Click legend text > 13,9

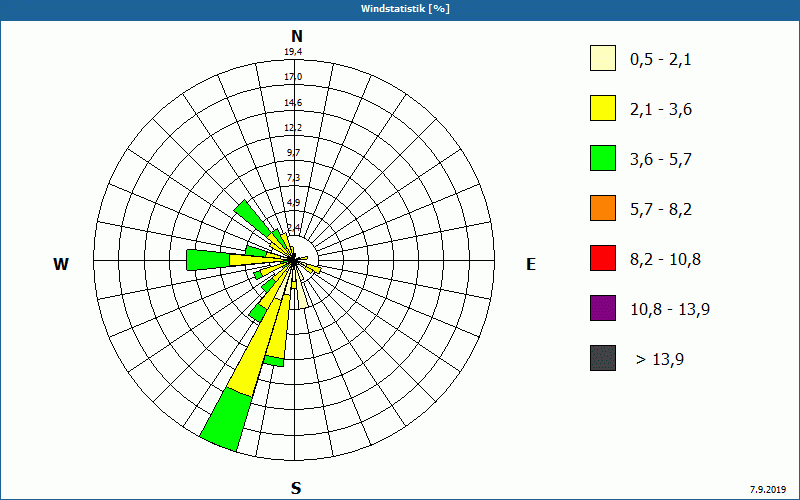pyautogui.click(x=660, y=360)
